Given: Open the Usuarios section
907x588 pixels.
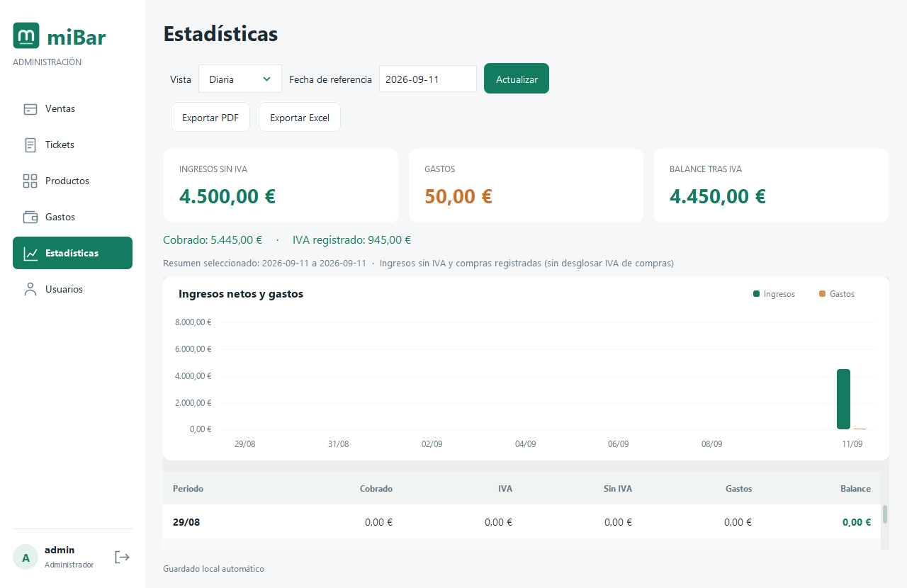Looking at the screenshot, I should click(x=72, y=290).
